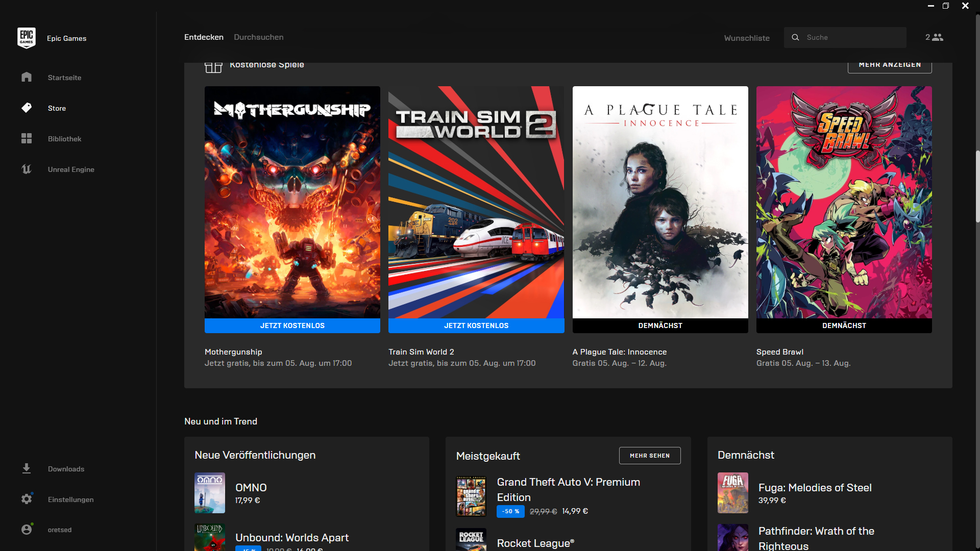Screen dimensions: 980x551
Task: Switch to the Durchsuchen tab
Action: pos(258,37)
